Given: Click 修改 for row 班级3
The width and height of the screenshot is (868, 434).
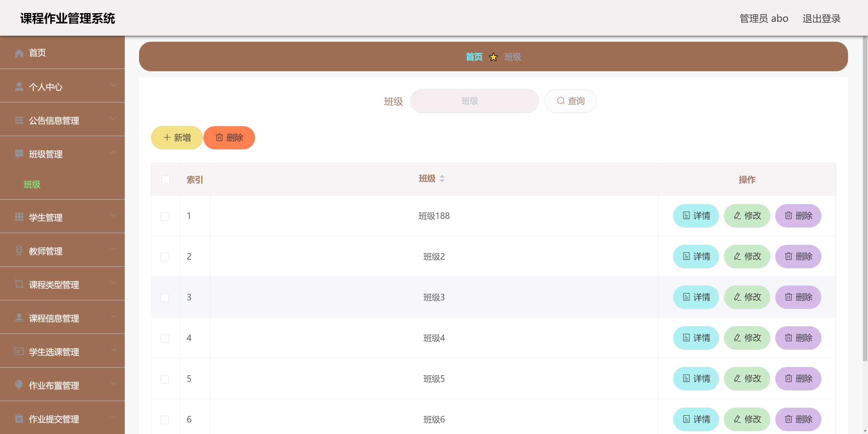Looking at the screenshot, I should (747, 297).
